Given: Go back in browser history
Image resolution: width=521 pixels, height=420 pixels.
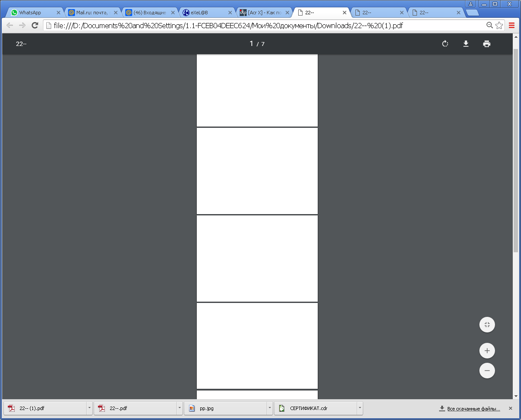Looking at the screenshot, I should coord(10,26).
